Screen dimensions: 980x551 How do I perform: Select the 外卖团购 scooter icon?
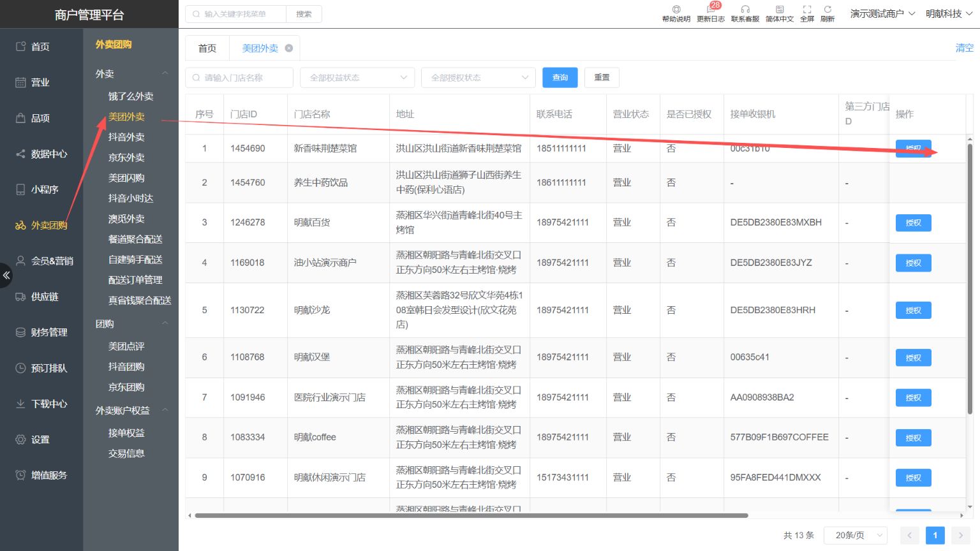(20, 225)
